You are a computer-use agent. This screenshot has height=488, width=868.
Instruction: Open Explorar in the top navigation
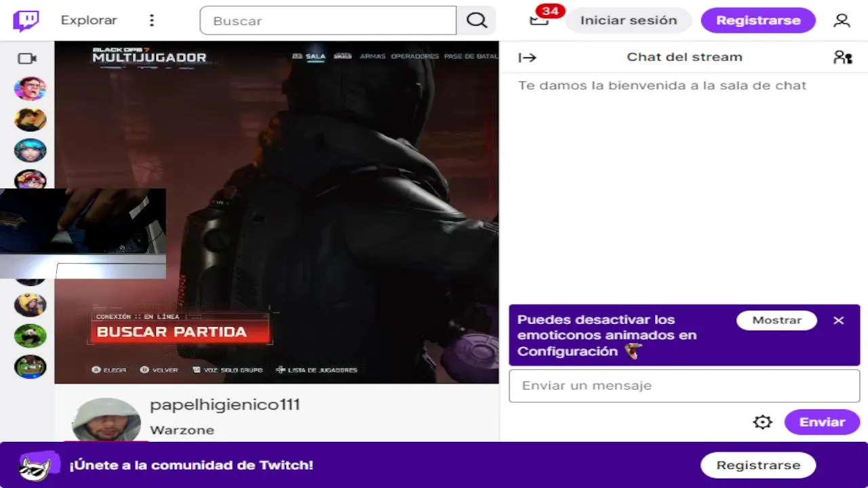point(89,20)
